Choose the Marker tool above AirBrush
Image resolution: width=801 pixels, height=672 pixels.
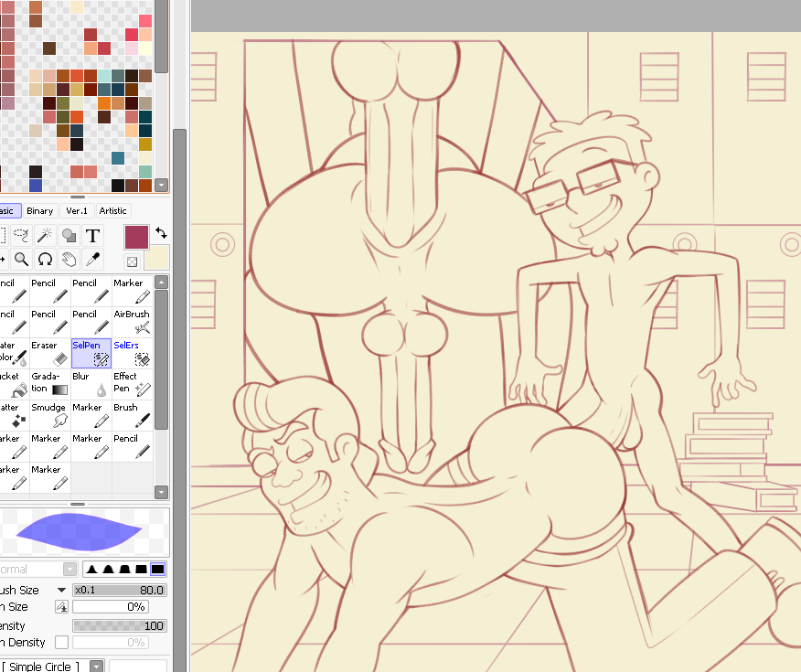click(x=132, y=291)
